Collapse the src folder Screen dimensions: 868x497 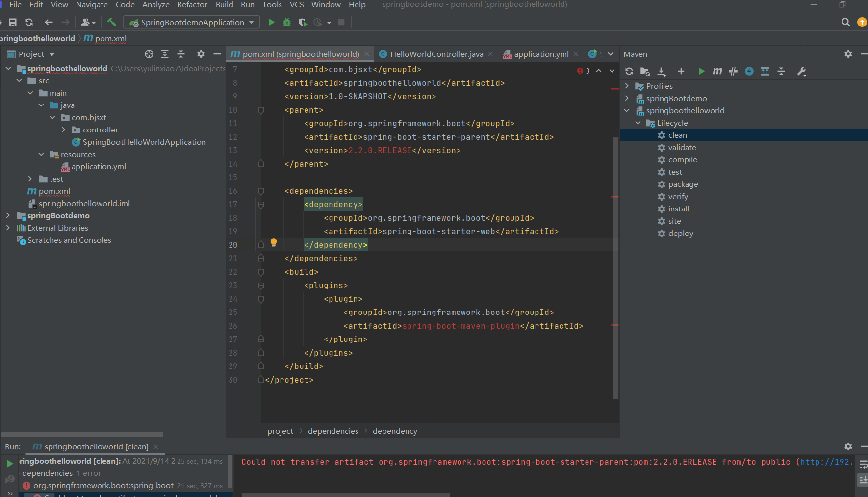[19, 80]
